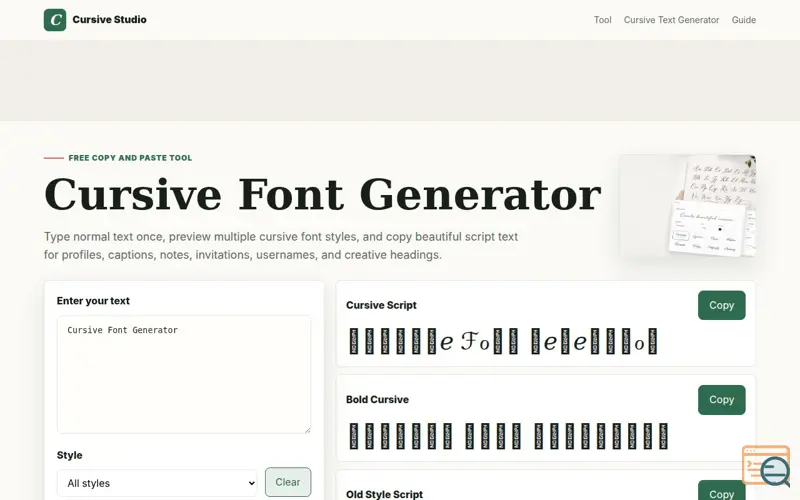Select the Bold Cursive preview text

[508, 436]
